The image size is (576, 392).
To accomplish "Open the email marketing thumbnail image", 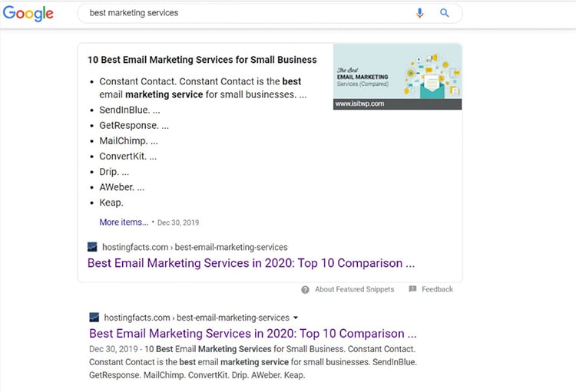I will 397,71.
